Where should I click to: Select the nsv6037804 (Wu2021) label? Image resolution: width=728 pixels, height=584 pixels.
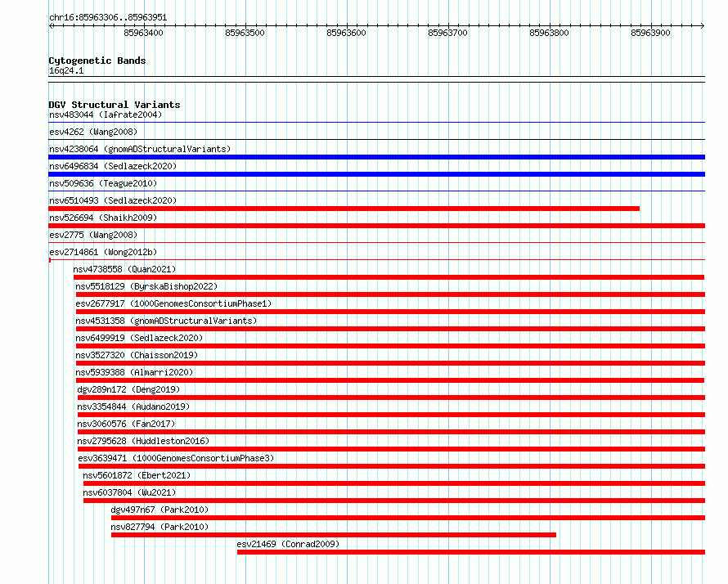pos(129,492)
